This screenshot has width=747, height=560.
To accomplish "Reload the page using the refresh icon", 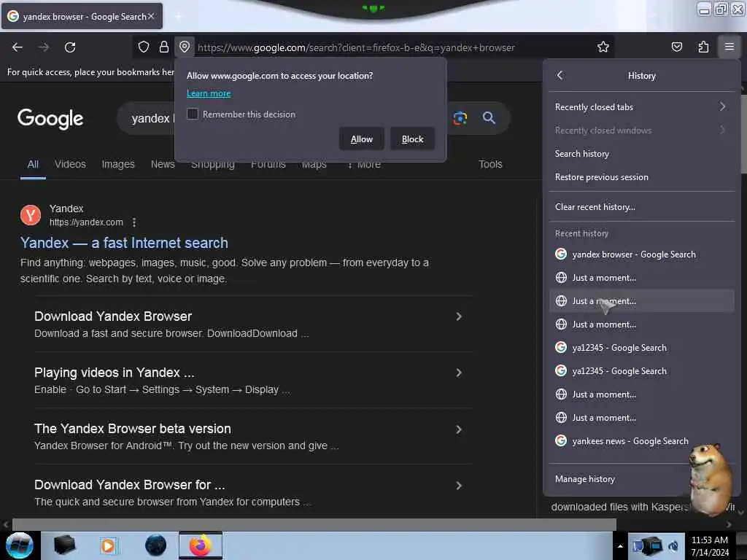I will (x=70, y=47).
